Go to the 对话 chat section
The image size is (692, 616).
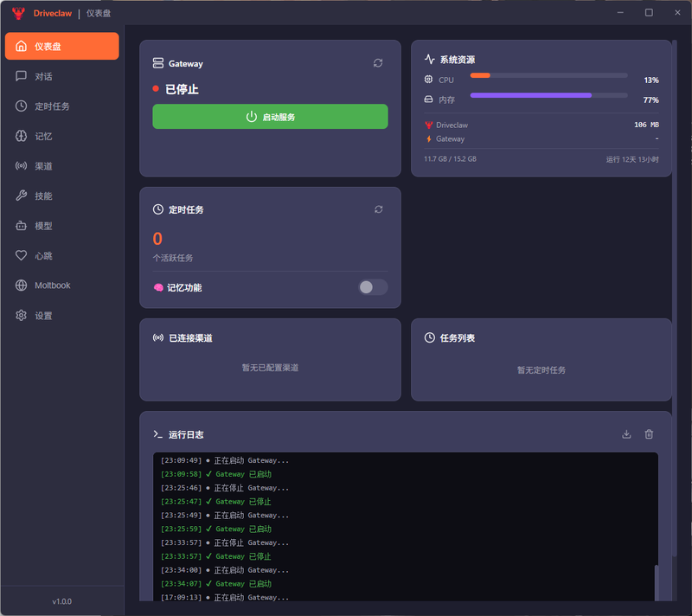(61, 76)
